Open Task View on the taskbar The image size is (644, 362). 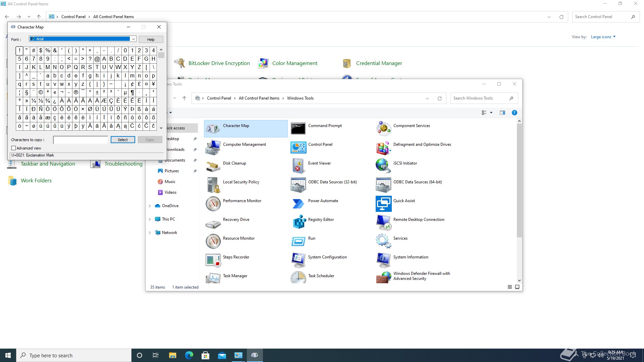(x=155, y=355)
